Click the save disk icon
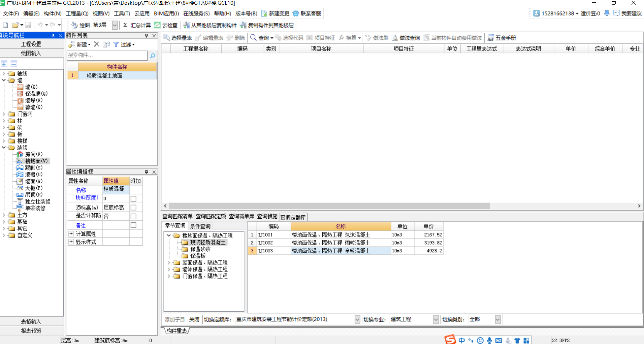Viewport: 644px width, 344px height. (x=28, y=25)
